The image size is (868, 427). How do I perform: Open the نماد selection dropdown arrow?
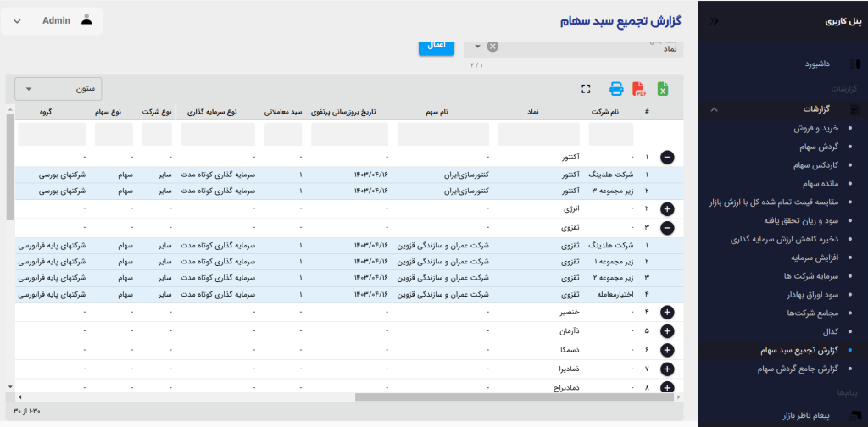(477, 47)
